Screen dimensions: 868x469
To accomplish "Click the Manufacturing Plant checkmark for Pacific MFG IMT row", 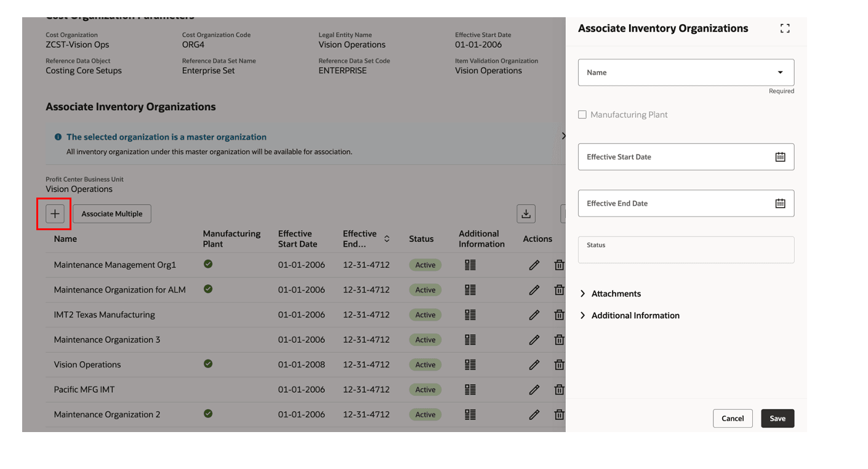I will click(x=207, y=390).
